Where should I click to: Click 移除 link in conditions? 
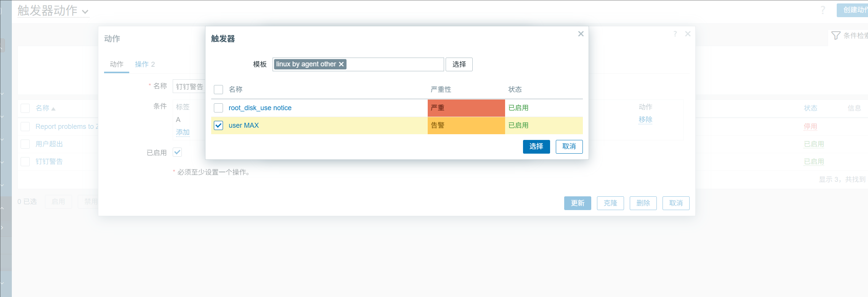[x=645, y=120]
